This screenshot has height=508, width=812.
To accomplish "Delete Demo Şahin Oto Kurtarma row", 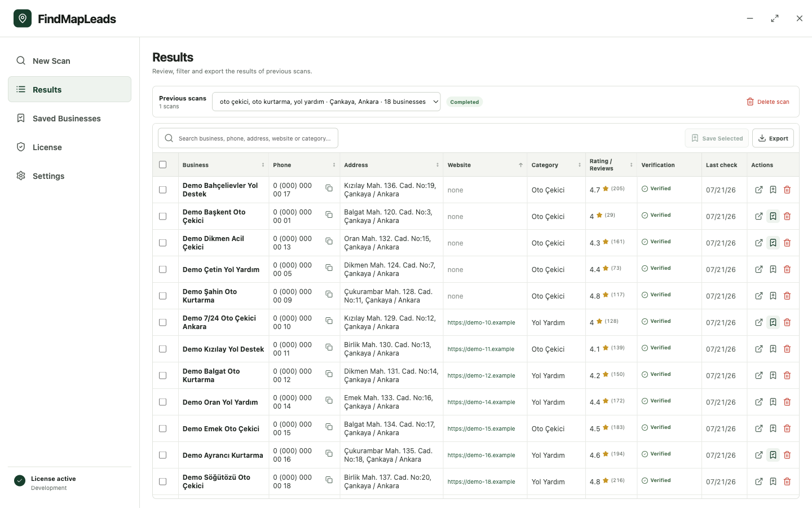I will pos(787,296).
